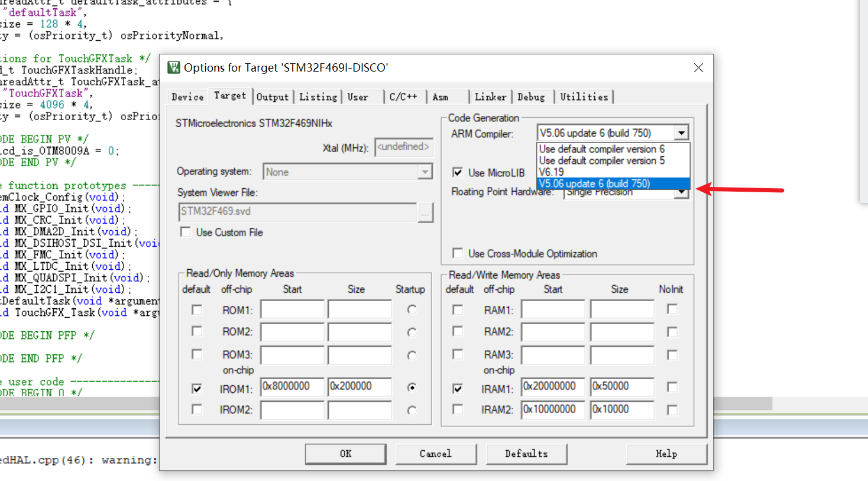Screen dimensions: 868x481
Task: Enable NoInit for RAM3
Action: tap(672, 355)
